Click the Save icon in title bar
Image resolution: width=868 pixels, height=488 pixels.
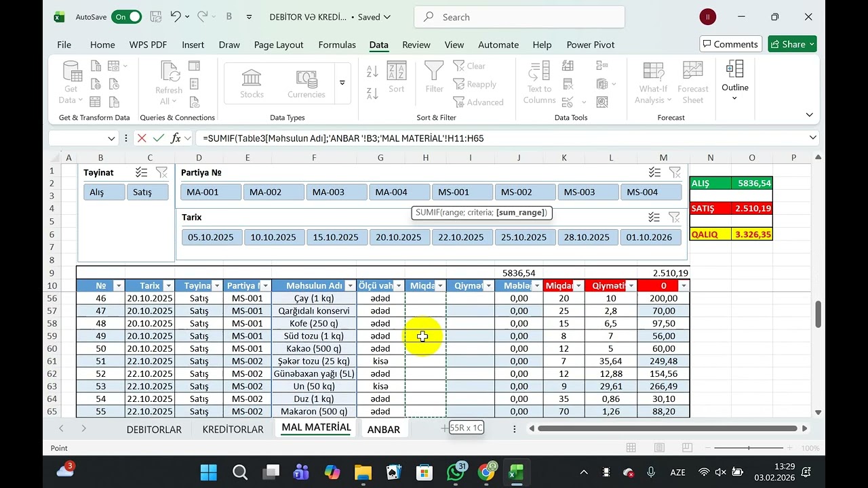click(155, 17)
